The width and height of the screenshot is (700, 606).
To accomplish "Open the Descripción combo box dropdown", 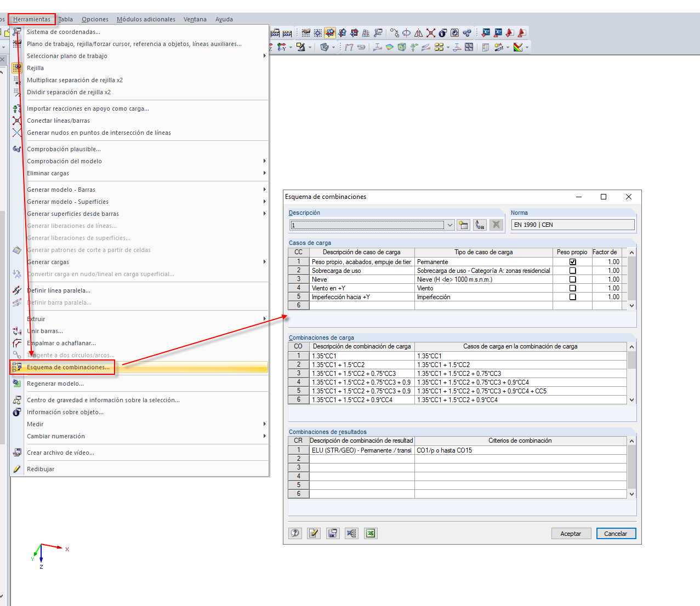I will [450, 225].
